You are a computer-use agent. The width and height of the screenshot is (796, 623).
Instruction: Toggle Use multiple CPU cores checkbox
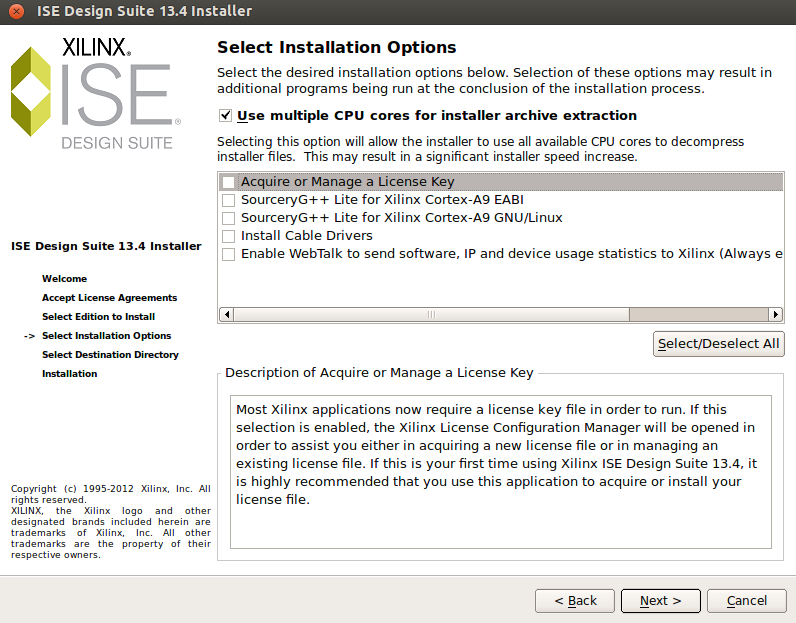click(226, 116)
